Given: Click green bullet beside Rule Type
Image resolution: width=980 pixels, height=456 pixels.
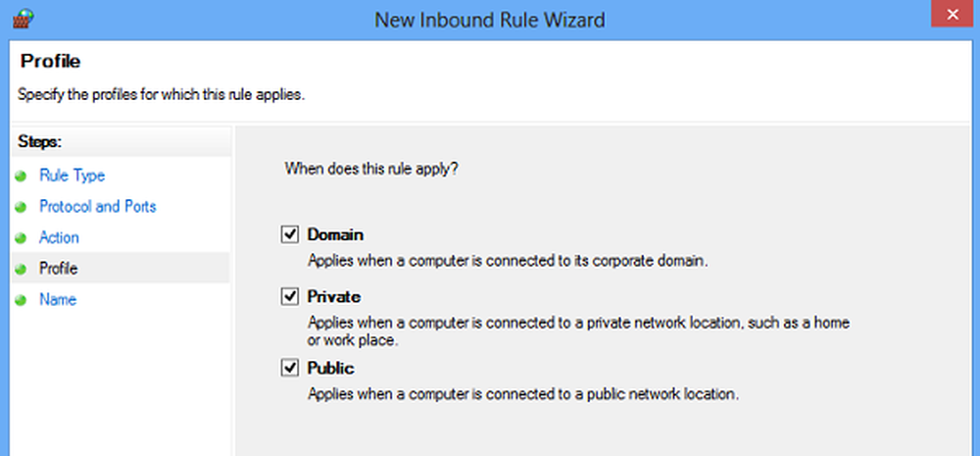Looking at the screenshot, I should (x=22, y=177).
